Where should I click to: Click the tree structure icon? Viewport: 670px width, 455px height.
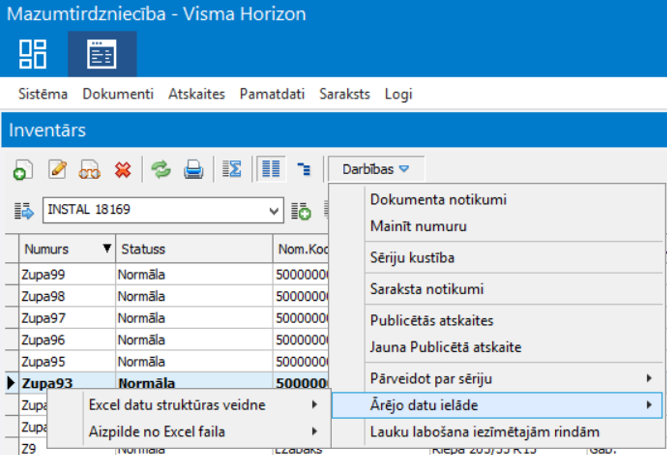[x=304, y=169]
